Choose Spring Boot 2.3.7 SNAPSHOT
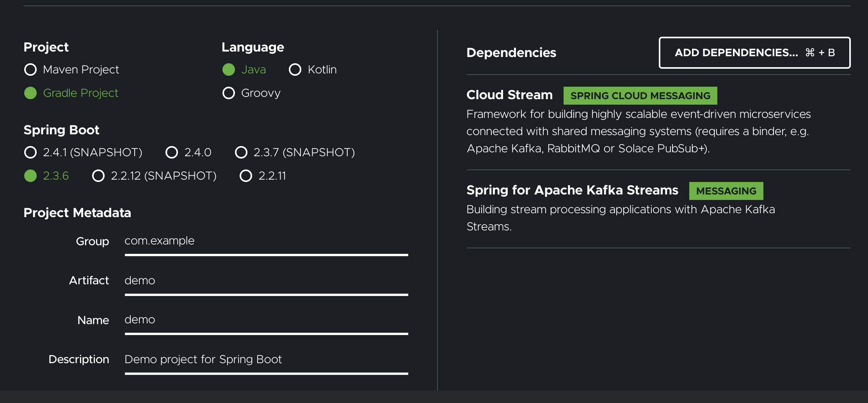This screenshot has width=868, height=403. pos(241,153)
